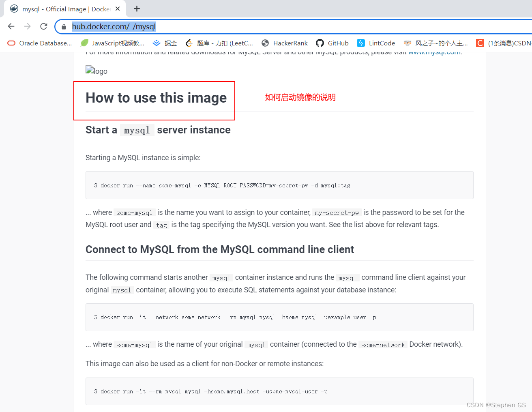Viewport: 532px width, 412px height.
Task: Click 'This image can also be used' sentence
Action: point(205,364)
